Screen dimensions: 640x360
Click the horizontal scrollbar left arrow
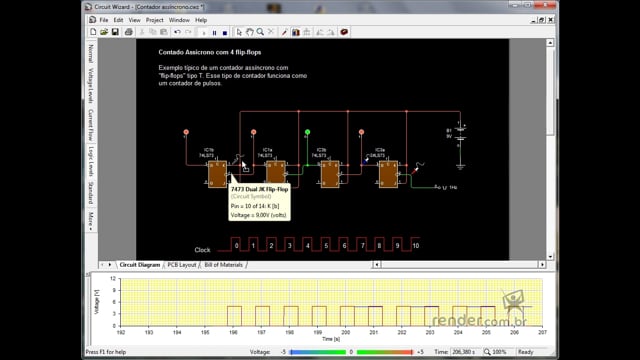click(x=377, y=265)
